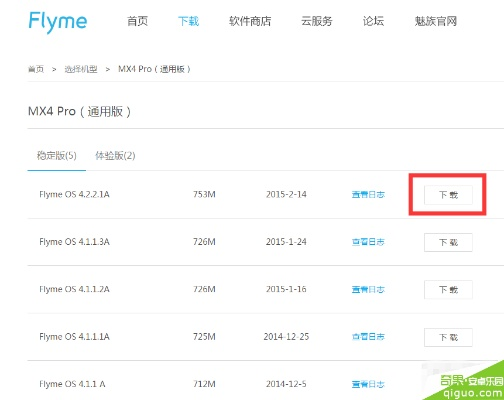Screen dimensions: 504x400
Task: Click the Flyme OS 4.1.1.3A version name
Action: coord(74,242)
